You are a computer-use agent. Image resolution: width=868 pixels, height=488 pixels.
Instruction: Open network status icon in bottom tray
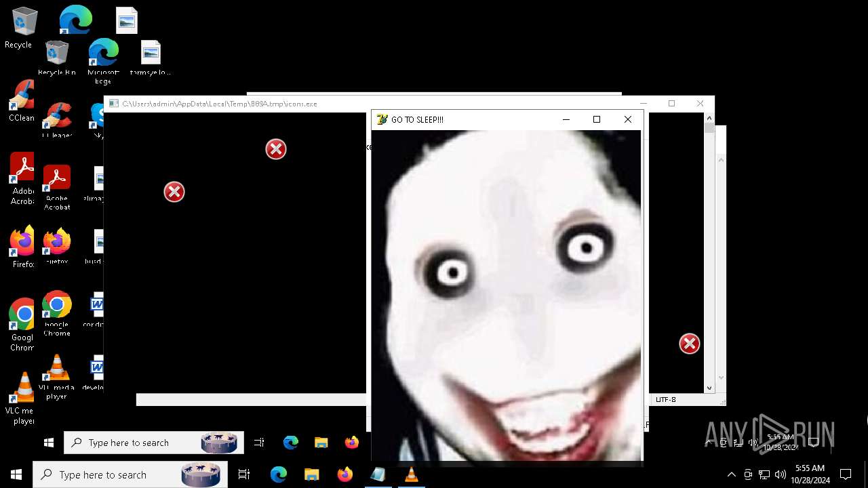(x=764, y=474)
